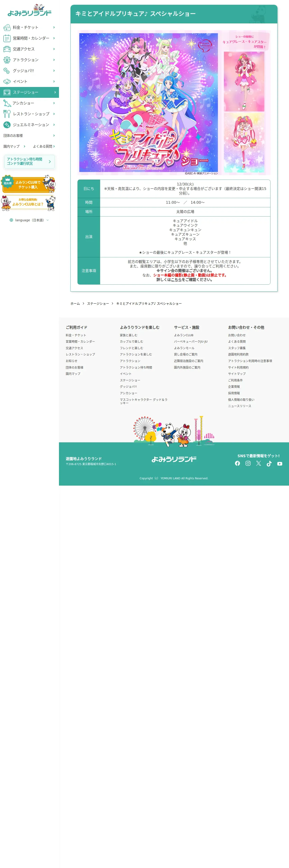Expand イベント menu chevron

click(x=54, y=82)
